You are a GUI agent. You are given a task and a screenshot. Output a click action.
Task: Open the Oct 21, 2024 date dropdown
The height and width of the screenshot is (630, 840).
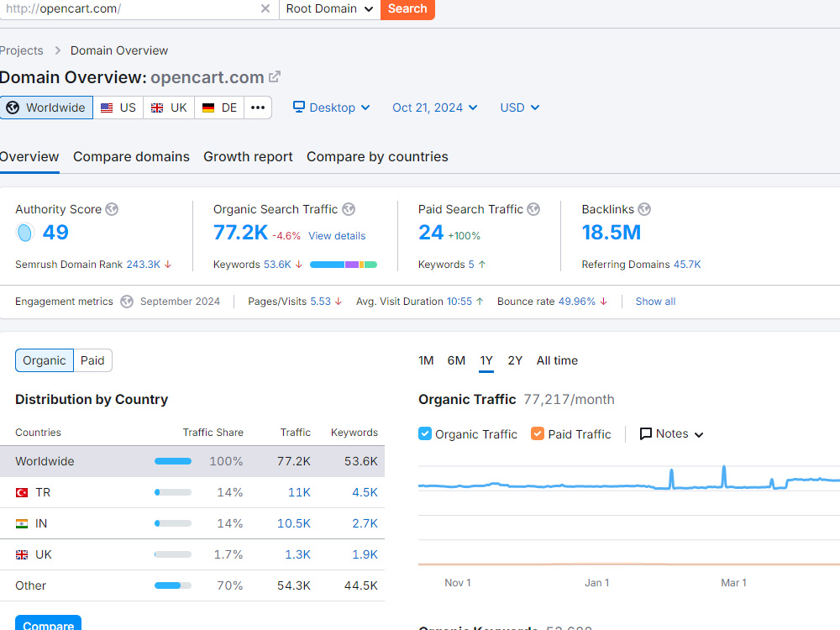(434, 108)
